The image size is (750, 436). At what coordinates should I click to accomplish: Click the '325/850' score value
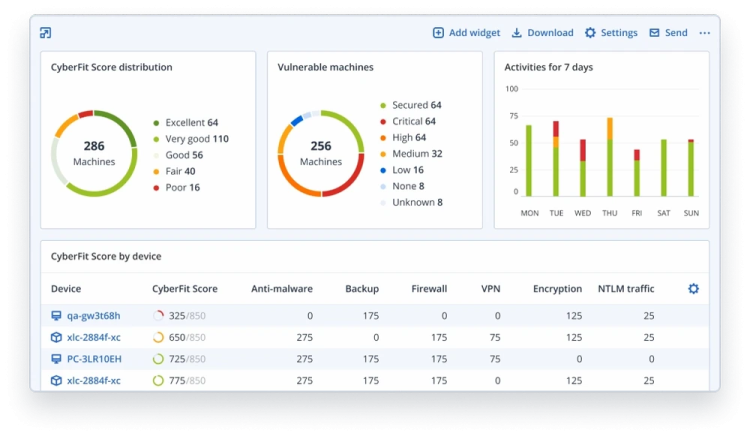[187, 316]
